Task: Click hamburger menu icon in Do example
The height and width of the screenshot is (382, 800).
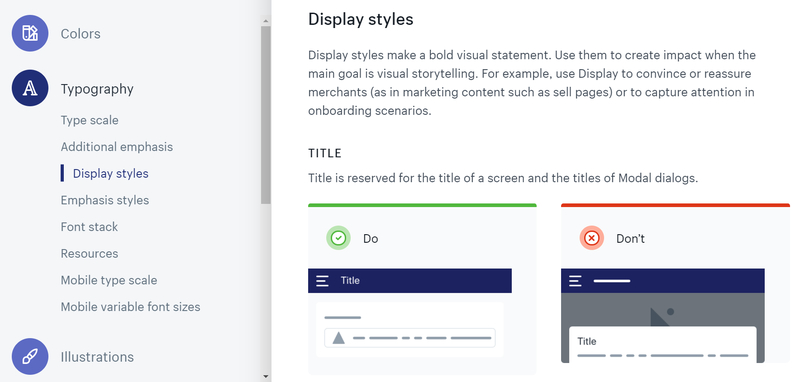Action: coord(322,281)
